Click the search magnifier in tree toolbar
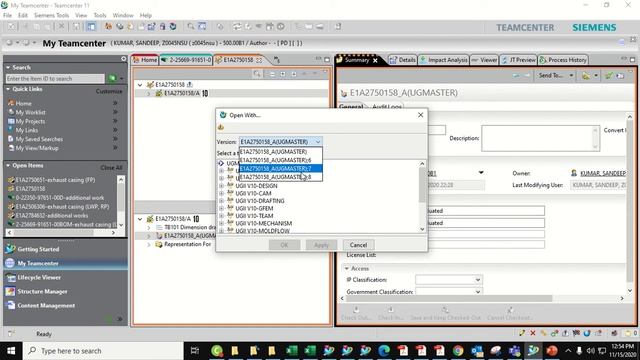Viewport: 640px width, 360px height. click(x=257, y=74)
